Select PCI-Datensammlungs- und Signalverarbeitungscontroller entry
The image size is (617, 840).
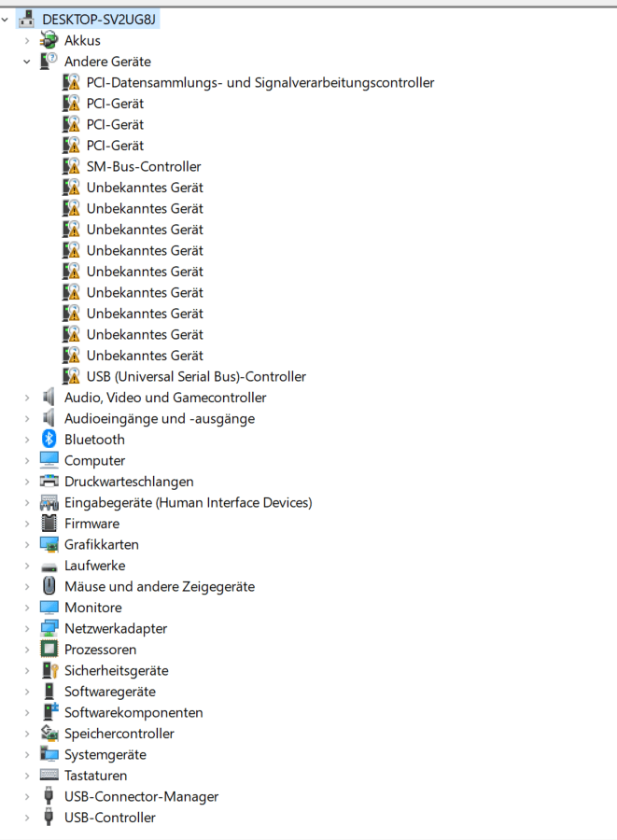coord(260,82)
